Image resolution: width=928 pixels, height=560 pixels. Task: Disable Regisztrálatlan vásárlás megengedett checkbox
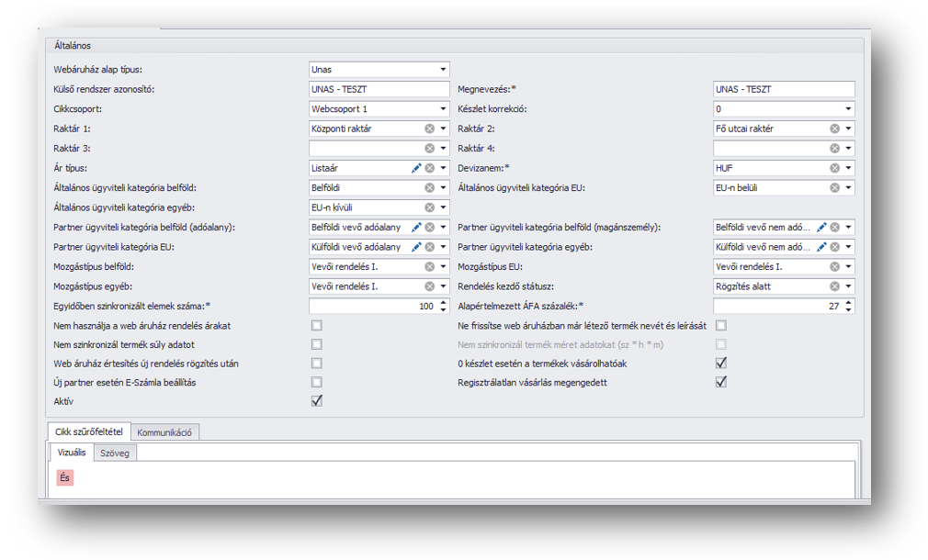(721, 382)
